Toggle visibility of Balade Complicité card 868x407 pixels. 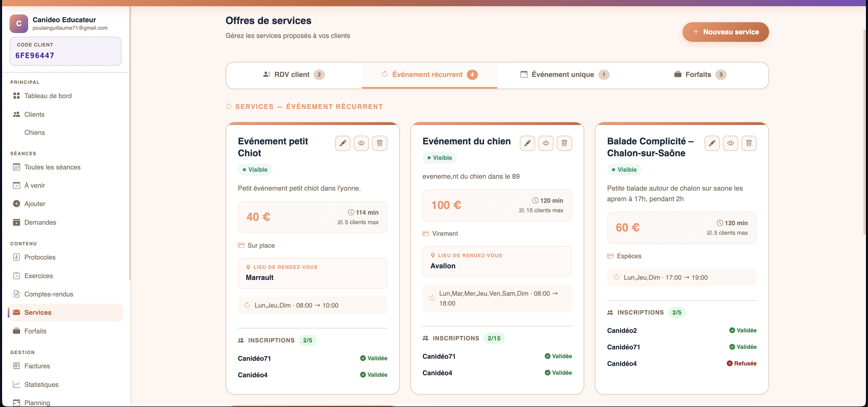click(731, 143)
